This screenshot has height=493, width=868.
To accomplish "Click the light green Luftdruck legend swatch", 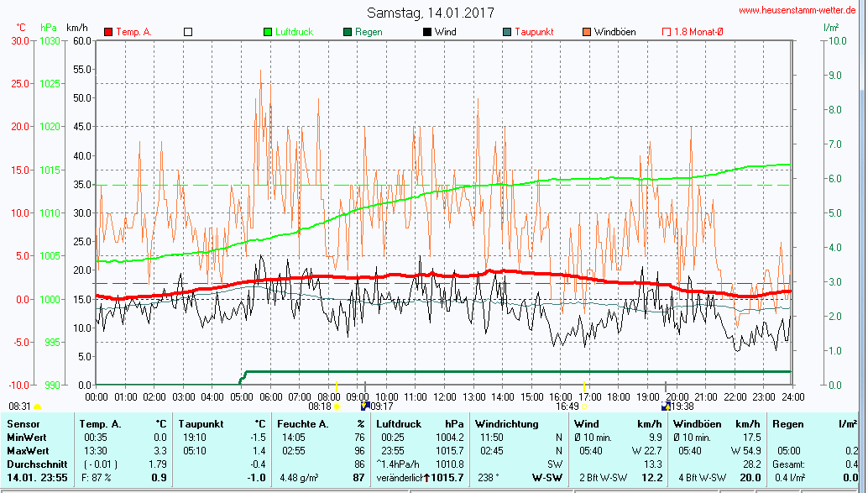I will tap(269, 32).
